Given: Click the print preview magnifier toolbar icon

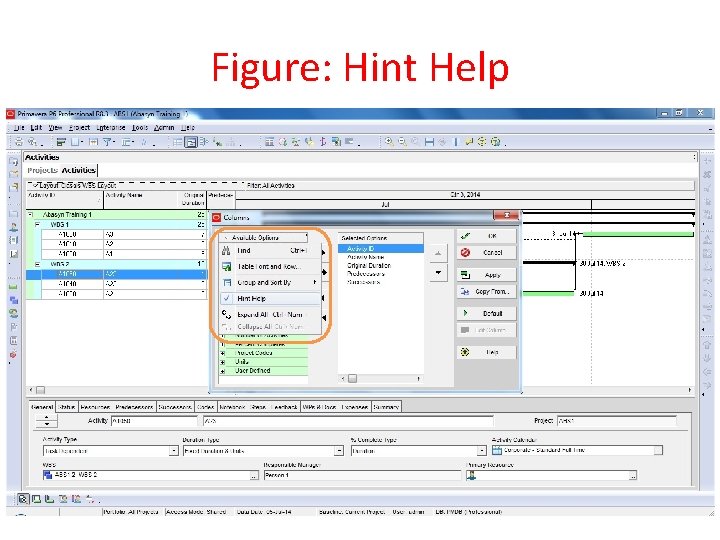Looking at the screenshot, I should (x=32, y=142).
